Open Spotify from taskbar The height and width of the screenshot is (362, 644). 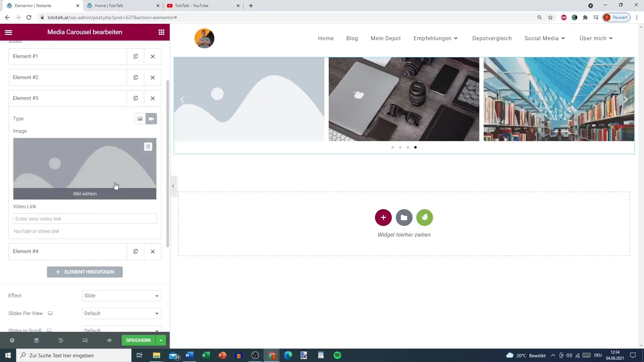coord(337,355)
